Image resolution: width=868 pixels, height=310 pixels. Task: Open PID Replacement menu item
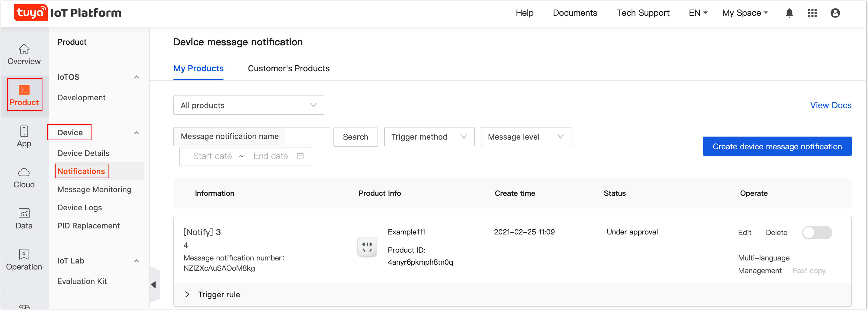pyautogui.click(x=88, y=226)
